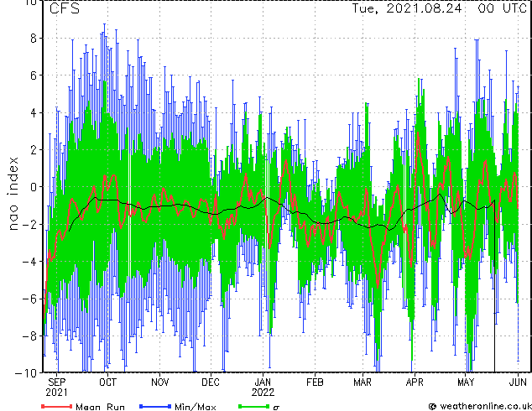
Task: Click the FEB month label
Action: (315, 382)
